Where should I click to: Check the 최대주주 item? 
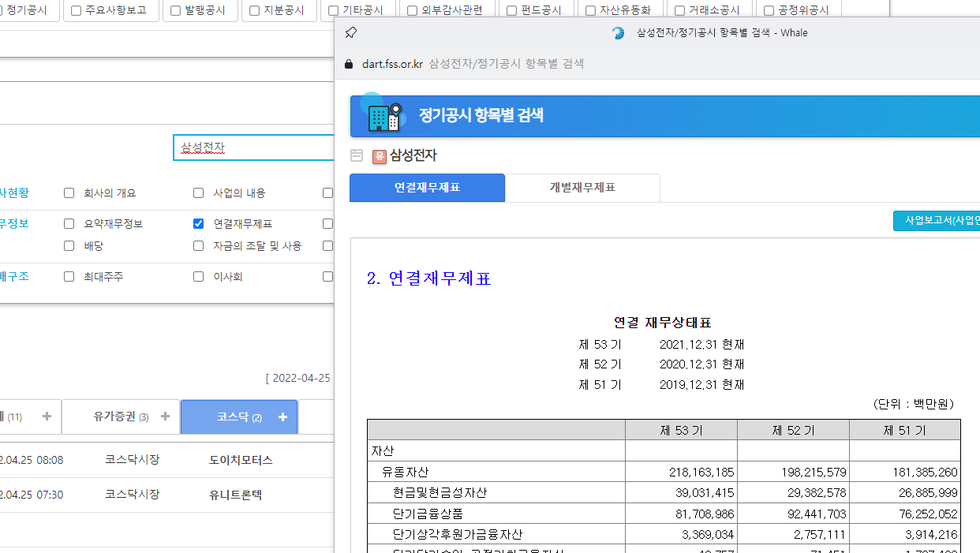click(x=69, y=277)
